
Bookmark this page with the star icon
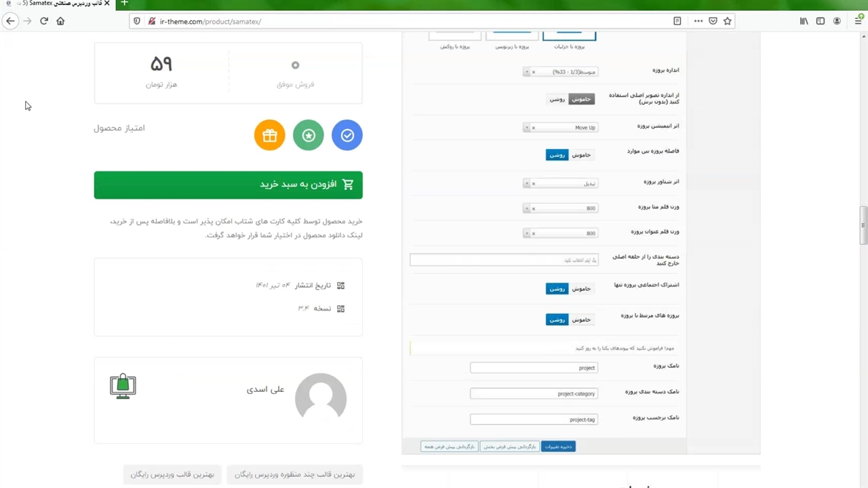pos(728,21)
